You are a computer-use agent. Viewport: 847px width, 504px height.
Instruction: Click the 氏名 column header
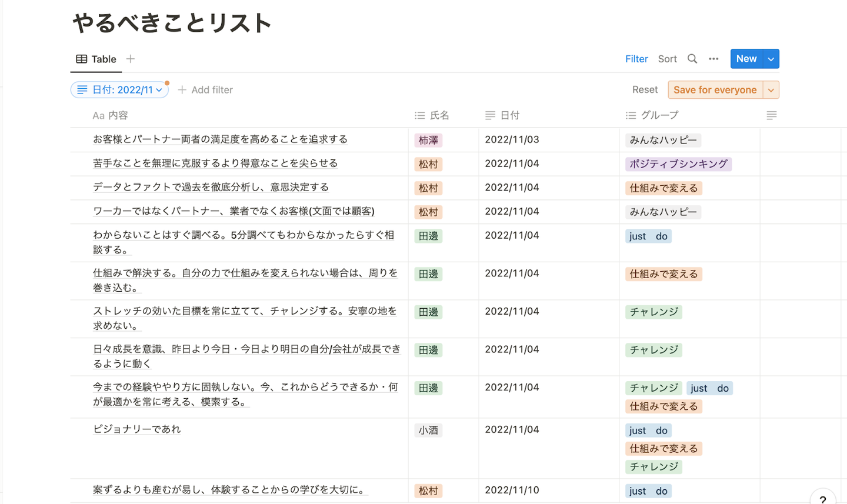[432, 116]
